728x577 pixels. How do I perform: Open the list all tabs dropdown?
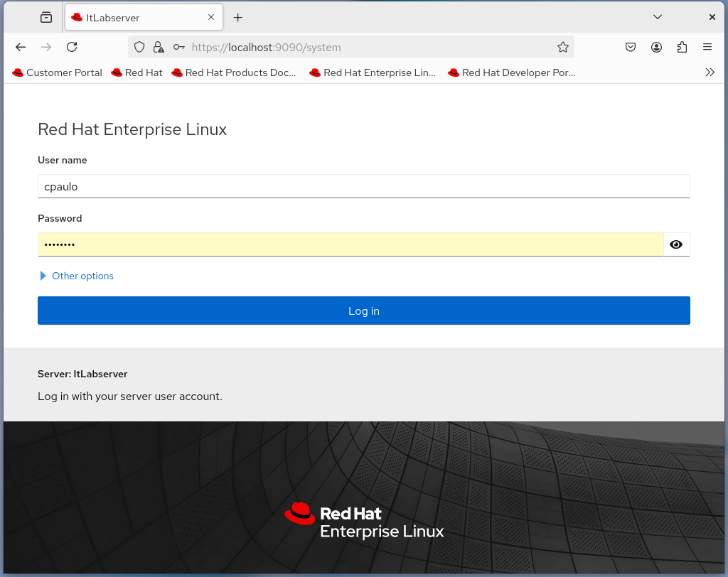658,17
